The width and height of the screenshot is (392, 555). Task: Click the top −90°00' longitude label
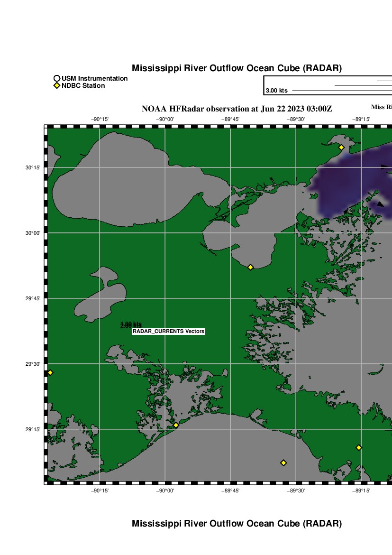[x=165, y=120]
